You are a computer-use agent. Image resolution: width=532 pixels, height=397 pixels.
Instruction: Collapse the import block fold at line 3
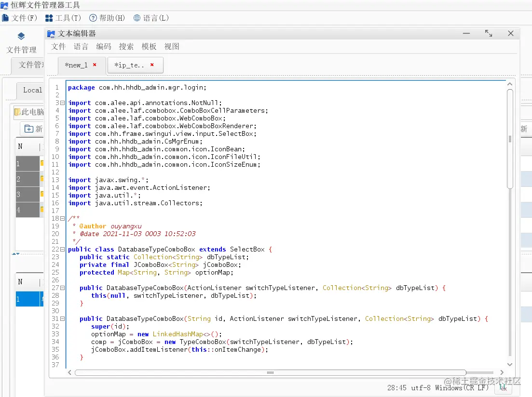click(x=62, y=103)
